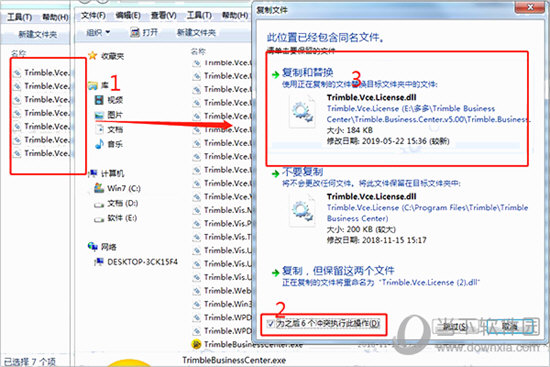Open 编辑(E) menu in middle Explorer window

pos(128,15)
